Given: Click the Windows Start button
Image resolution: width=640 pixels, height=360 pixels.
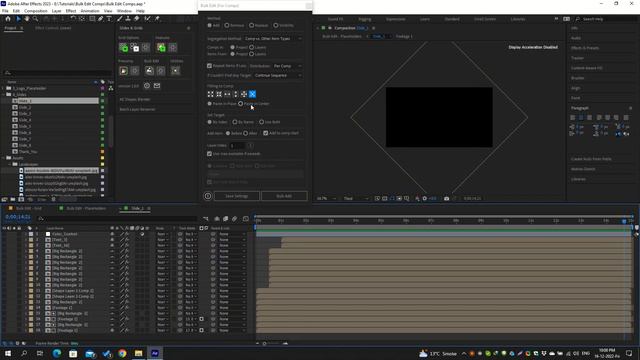Looking at the screenshot, I should click(8, 353).
